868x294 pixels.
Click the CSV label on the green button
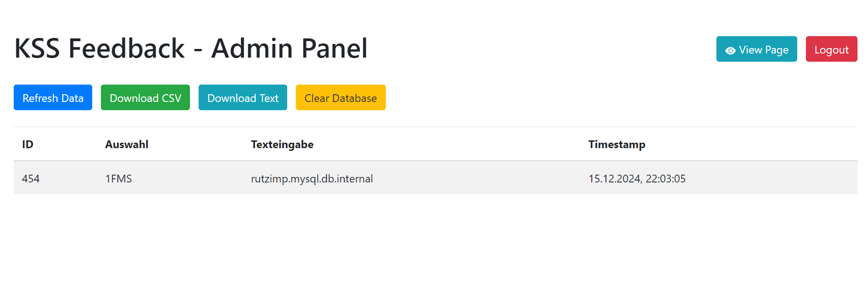click(x=172, y=98)
